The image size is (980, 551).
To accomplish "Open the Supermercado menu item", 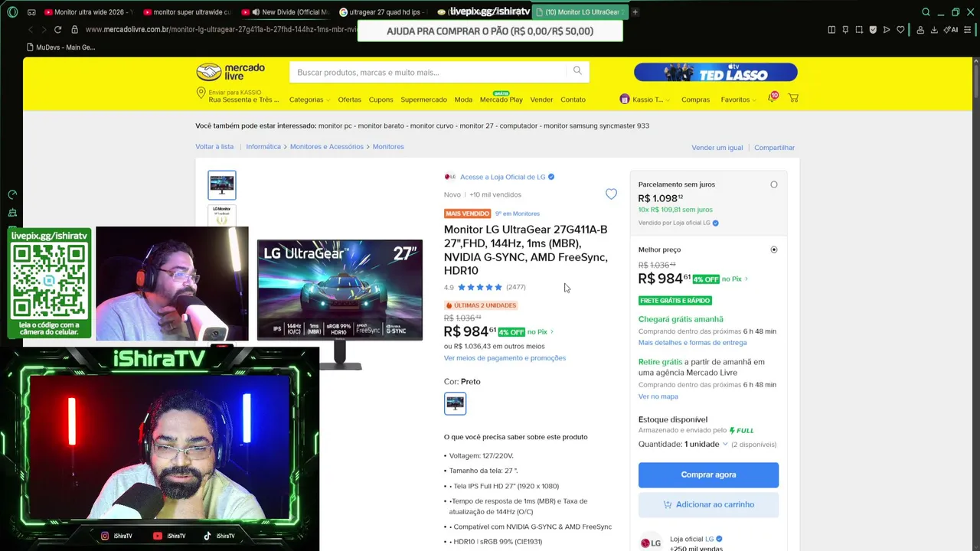I will tap(423, 99).
